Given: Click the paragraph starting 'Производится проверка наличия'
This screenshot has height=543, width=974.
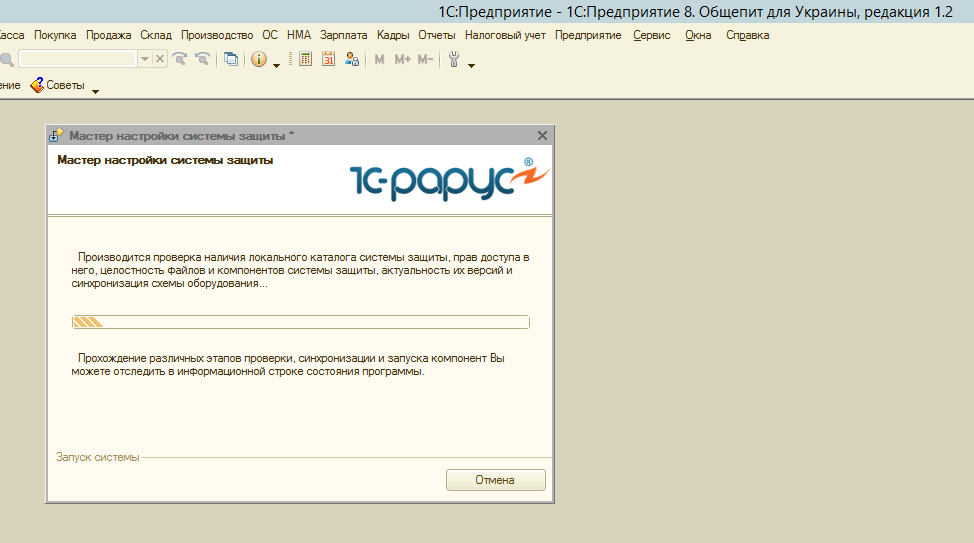Looking at the screenshot, I should point(300,270).
